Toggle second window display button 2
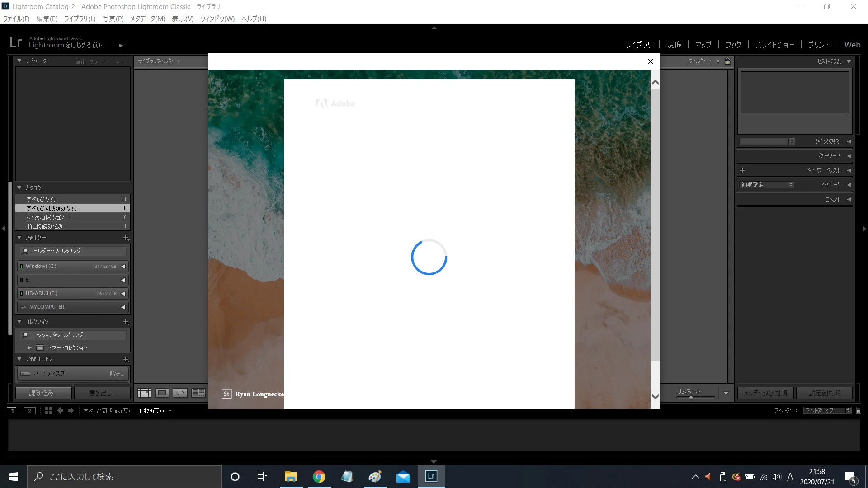This screenshot has height=488, width=868. tap(29, 410)
